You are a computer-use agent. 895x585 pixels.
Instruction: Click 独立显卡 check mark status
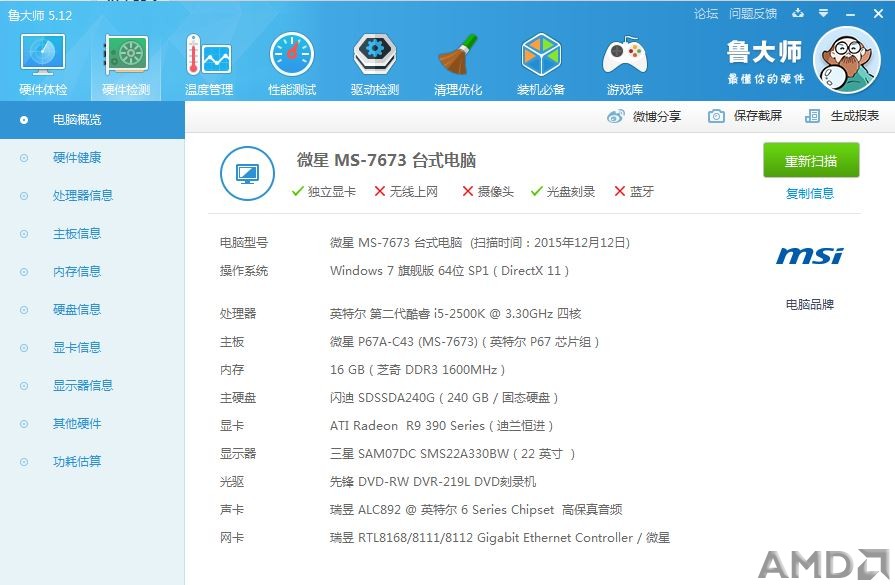323,192
